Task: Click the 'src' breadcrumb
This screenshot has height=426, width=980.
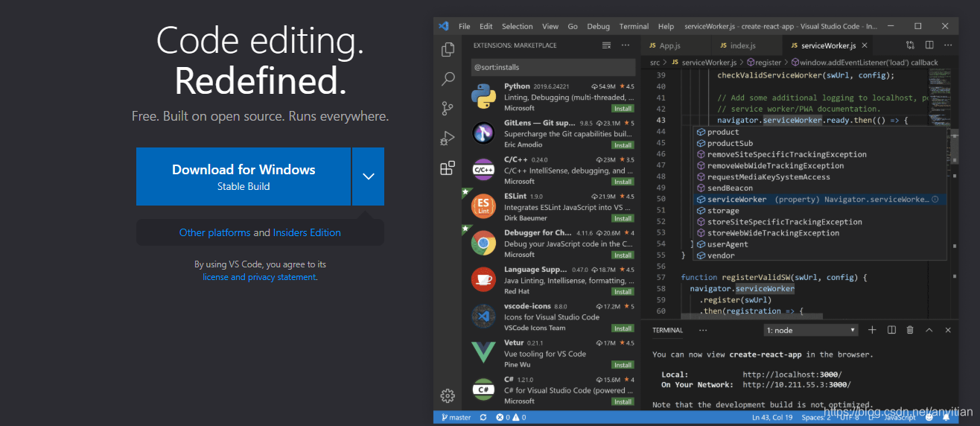Action: pyautogui.click(x=655, y=63)
